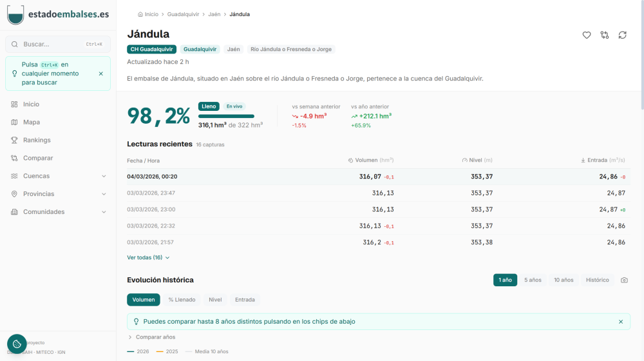The height and width of the screenshot is (361, 644).
Task: Open the CH Guadalquivir tag
Action: point(151,49)
